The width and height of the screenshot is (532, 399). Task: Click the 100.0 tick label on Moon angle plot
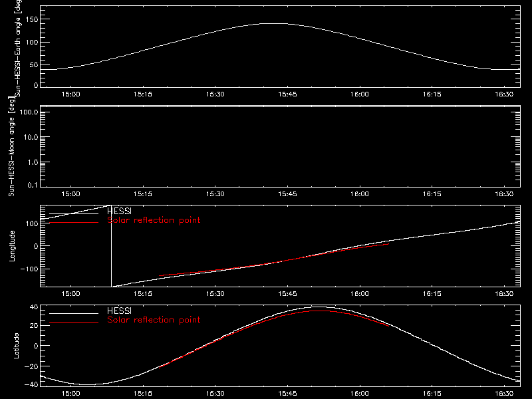(29, 112)
